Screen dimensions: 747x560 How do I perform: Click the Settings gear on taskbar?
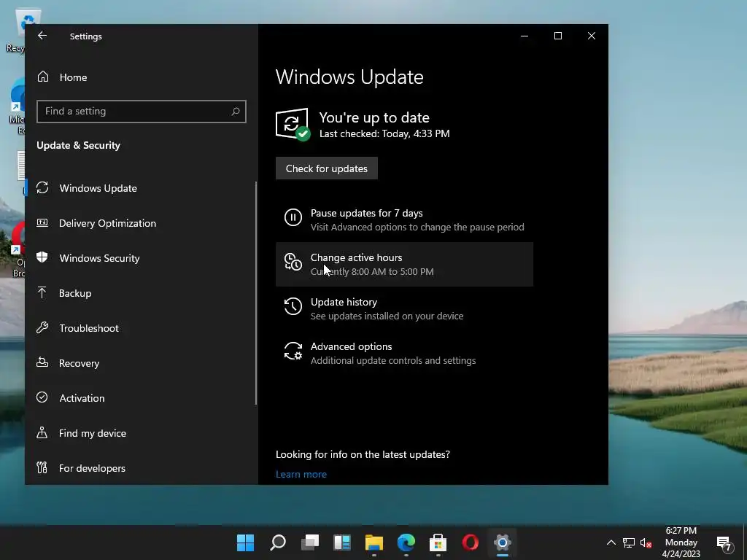coord(503,542)
